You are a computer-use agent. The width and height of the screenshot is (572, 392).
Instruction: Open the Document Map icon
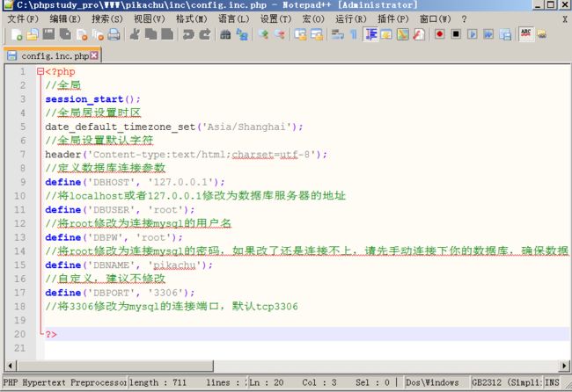403,34
